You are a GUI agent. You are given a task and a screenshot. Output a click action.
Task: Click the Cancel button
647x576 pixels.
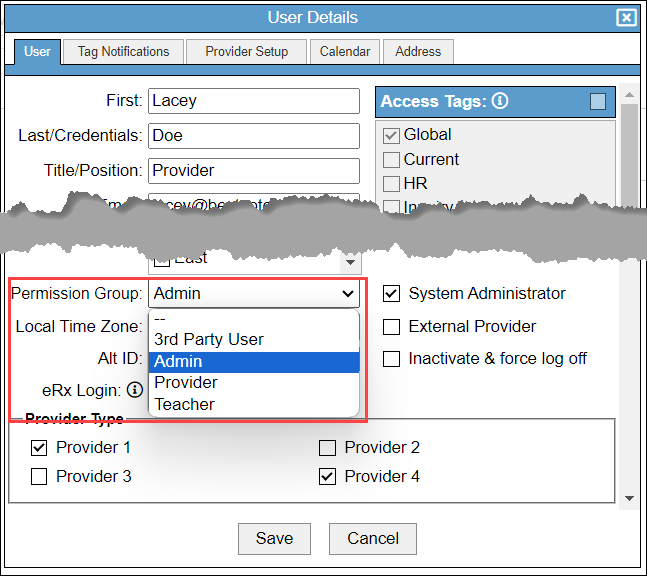(373, 538)
